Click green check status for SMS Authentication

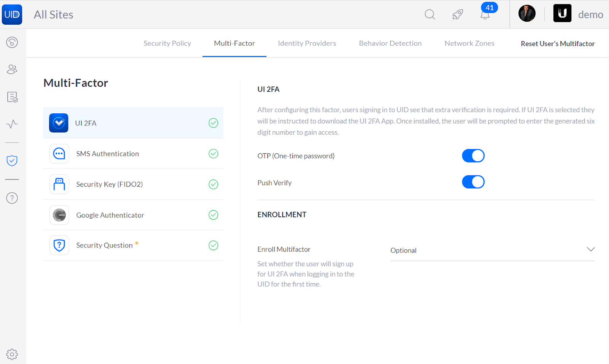214,154
